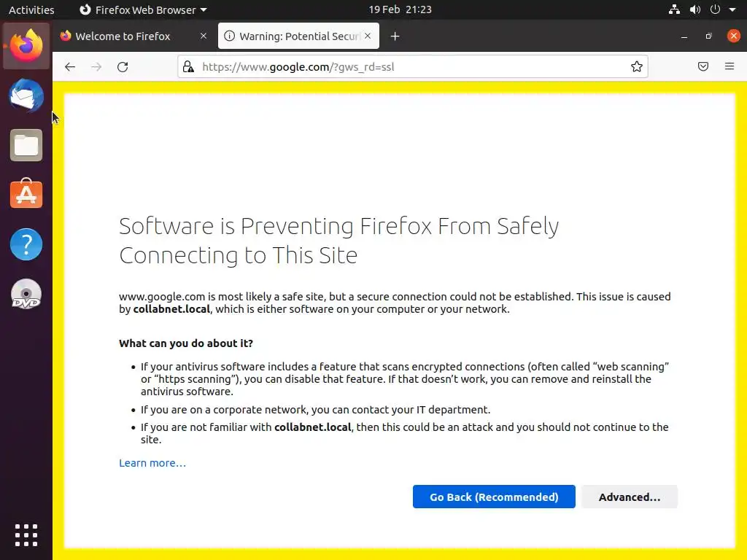Open a new tab with the plus button

[x=395, y=36]
